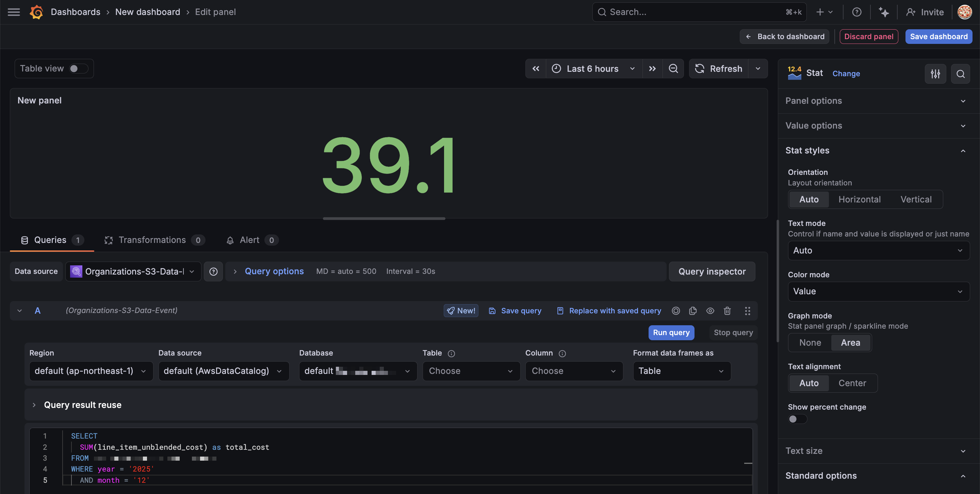The width and height of the screenshot is (980, 494).
Task: Click the data source help icon
Action: click(x=213, y=271)
